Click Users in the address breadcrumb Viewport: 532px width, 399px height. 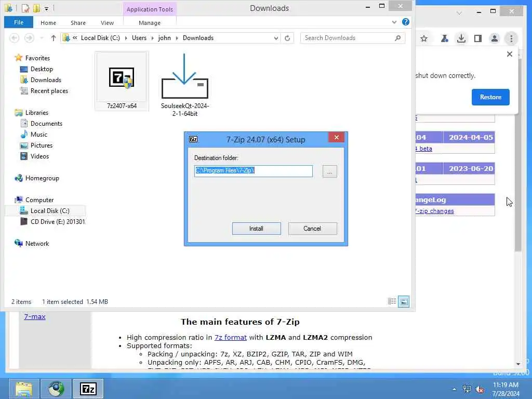coord(139,38)
